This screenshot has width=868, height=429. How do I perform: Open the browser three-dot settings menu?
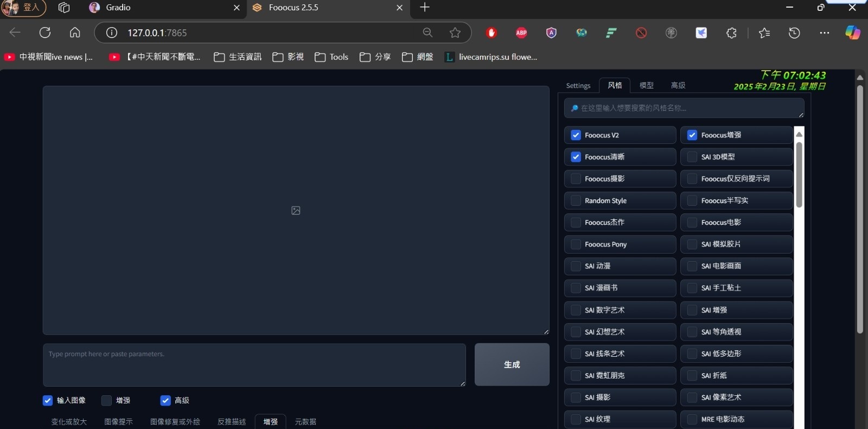[x=825, y=33]
